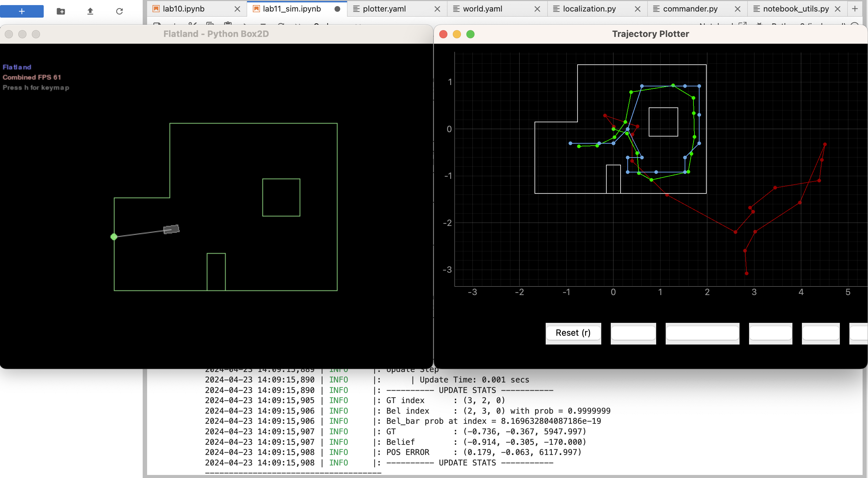The height and width of the screenshot is (478, 868).
Task: Switch to the world.yaml tab
Action: tap(483, 9)
